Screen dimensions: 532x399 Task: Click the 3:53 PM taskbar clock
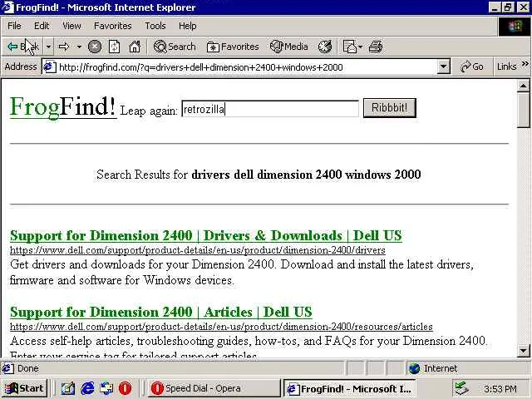(500, 388)
